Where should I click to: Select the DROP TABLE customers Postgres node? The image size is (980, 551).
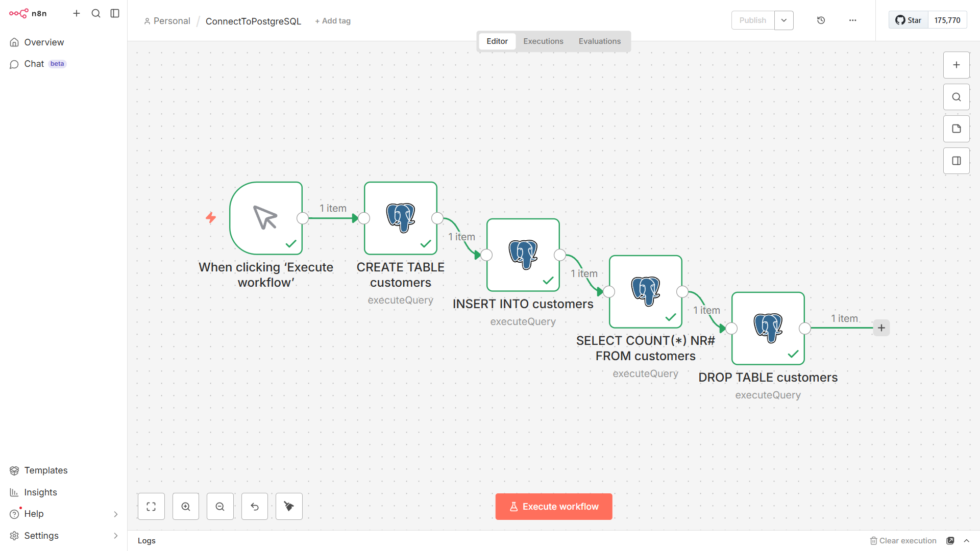pos(768,328)
